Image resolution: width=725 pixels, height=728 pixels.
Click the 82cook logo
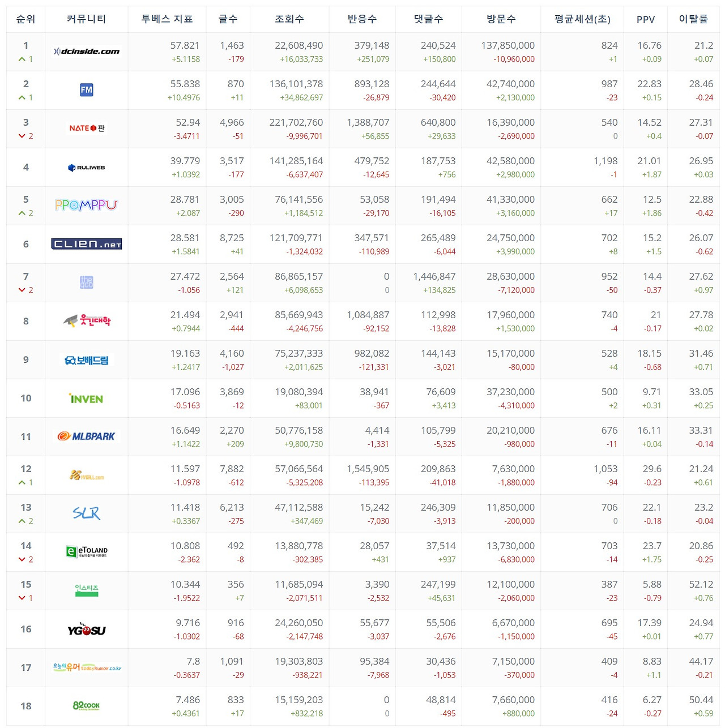[x=86, y=706]
